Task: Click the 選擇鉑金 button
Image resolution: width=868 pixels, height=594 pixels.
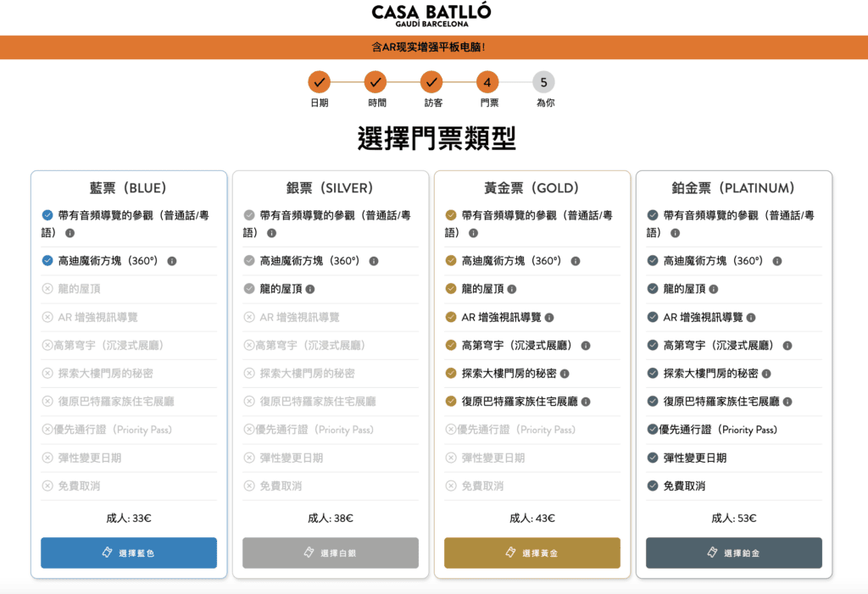Action: (734, 552)
